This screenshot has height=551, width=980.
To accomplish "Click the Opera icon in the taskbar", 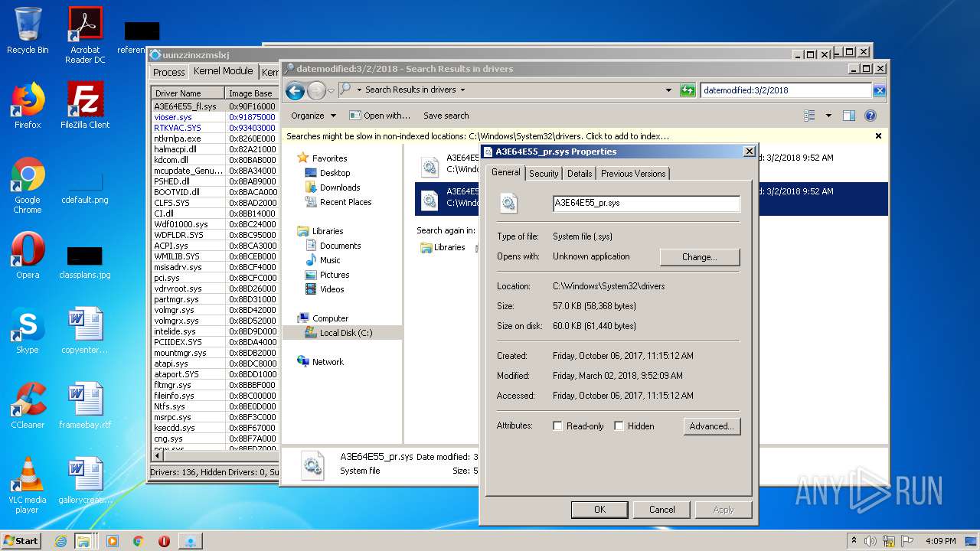I will 164,541.
